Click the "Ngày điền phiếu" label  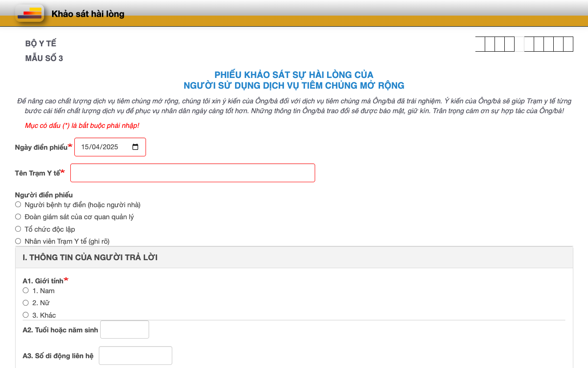point(41,147)
